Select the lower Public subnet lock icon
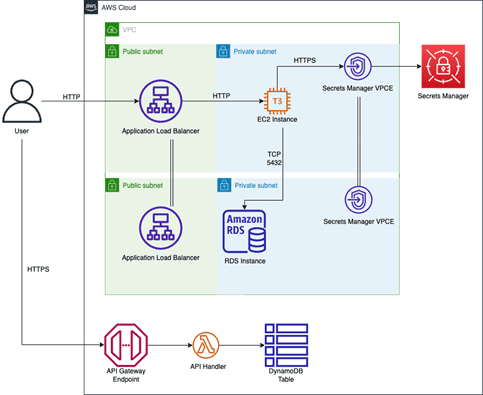The width and height of the screenshot is (483, 395). 112,185
